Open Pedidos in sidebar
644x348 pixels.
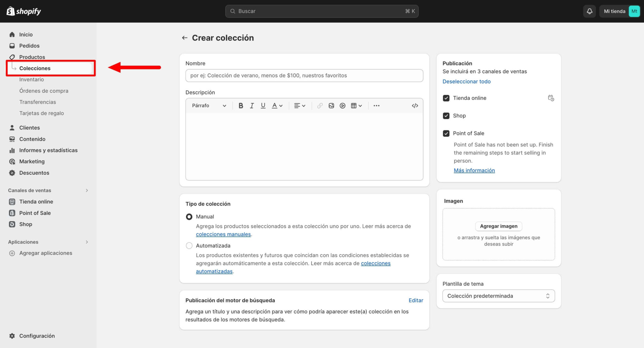(x=29, y=46)
